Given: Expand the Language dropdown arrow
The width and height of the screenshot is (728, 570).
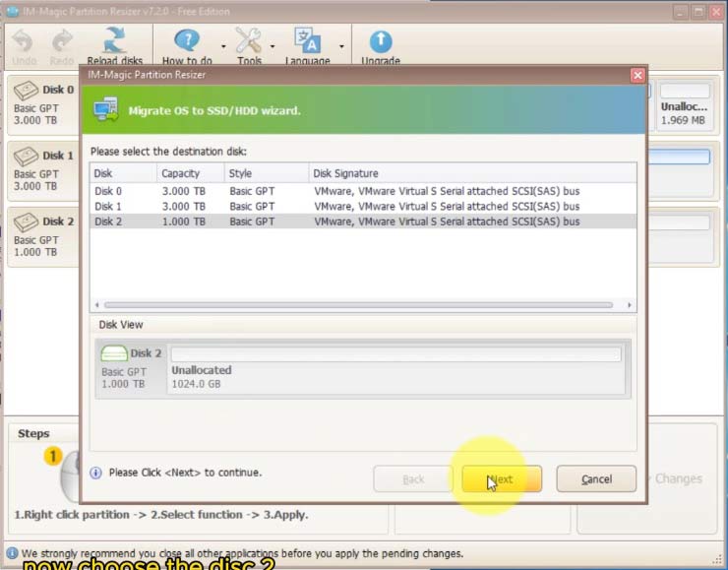Looking at the screenshot, I should [x=341, y=46].
